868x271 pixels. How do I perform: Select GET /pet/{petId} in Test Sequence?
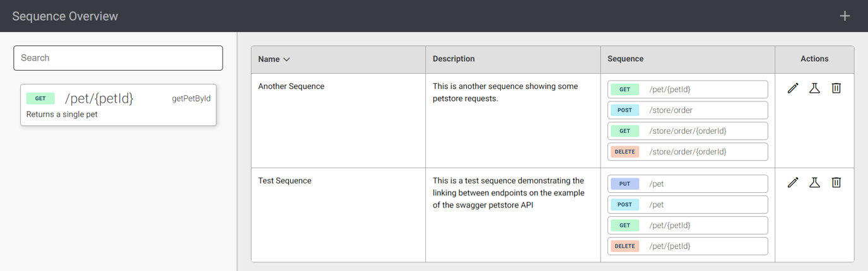(688, 226)
